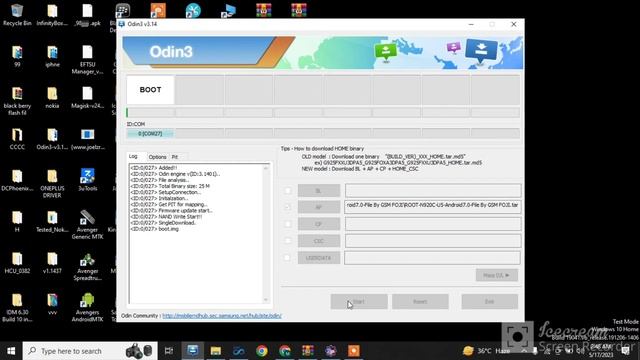Screen dimensions: 640x360
Task: Open WinRAR from the taskbar
Action: [x=308, y=351]
